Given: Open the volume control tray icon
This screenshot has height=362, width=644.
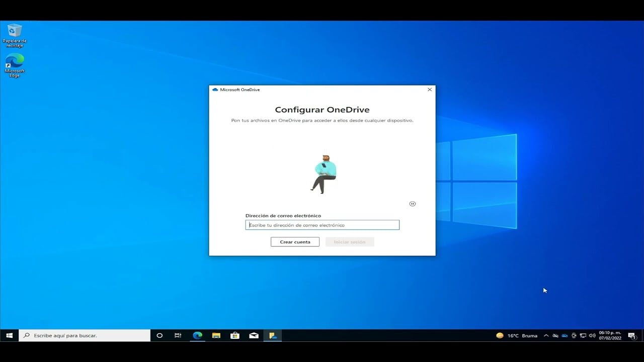Looking at the screenshot, I should point(592,335).
